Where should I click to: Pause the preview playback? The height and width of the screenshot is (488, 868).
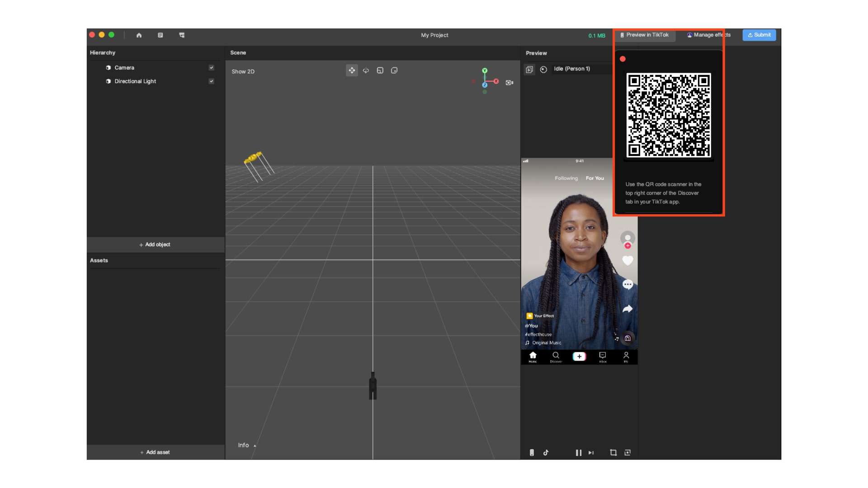578,453
